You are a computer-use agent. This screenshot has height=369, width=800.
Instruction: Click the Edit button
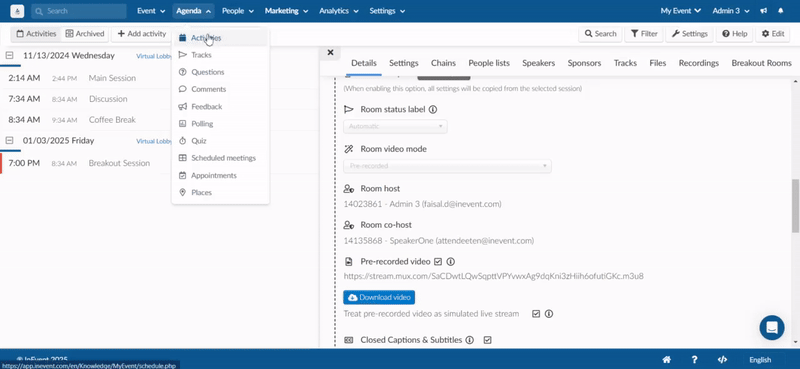tap(772, 34)
